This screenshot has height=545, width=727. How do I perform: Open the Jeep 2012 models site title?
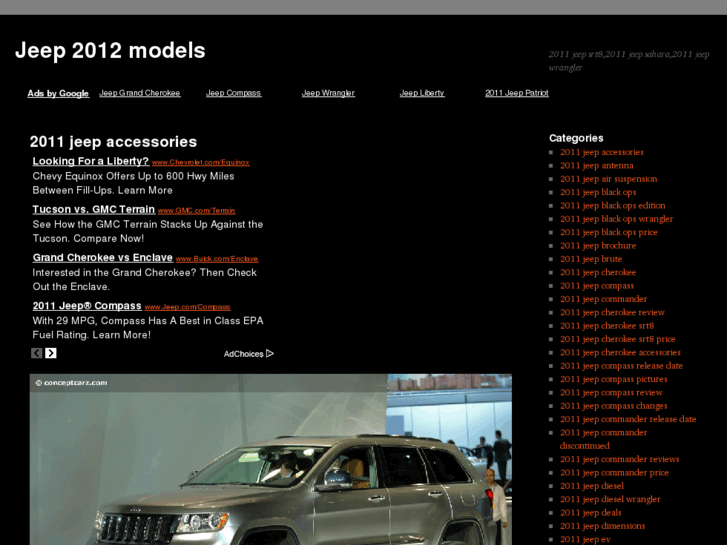click(x=110, y=50)
